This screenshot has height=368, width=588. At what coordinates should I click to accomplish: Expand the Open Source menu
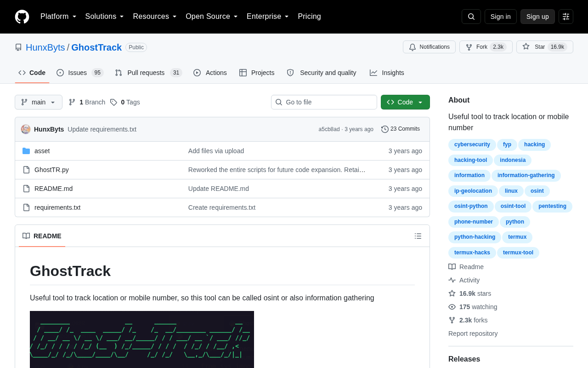click(212, 17)
